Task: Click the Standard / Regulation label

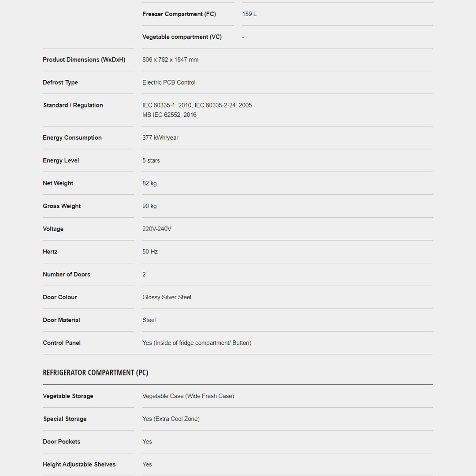Action: (x=73, y=105)
